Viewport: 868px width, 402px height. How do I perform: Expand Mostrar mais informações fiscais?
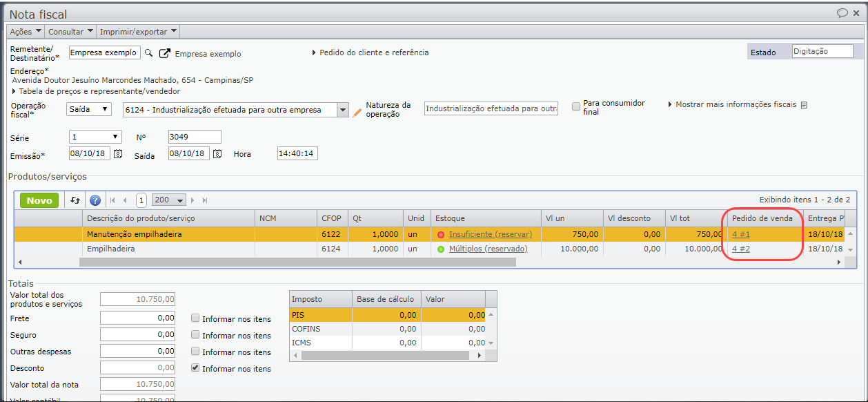tap(731, 105)
